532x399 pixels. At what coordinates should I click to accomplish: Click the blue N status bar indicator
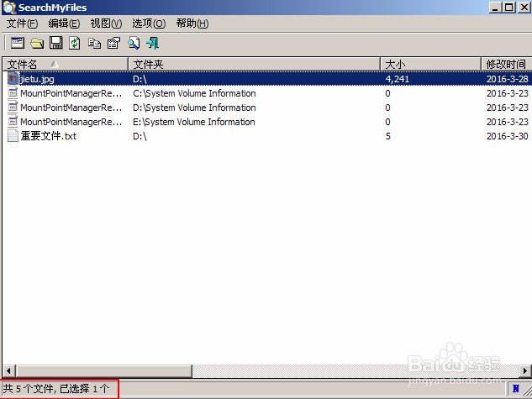tap(516, 389)
